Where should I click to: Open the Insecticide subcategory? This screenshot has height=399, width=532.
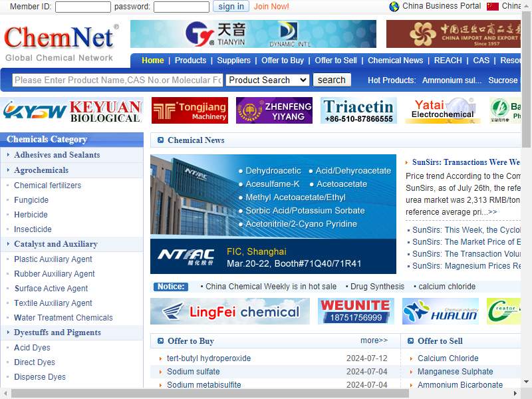(x=33, y=229)
